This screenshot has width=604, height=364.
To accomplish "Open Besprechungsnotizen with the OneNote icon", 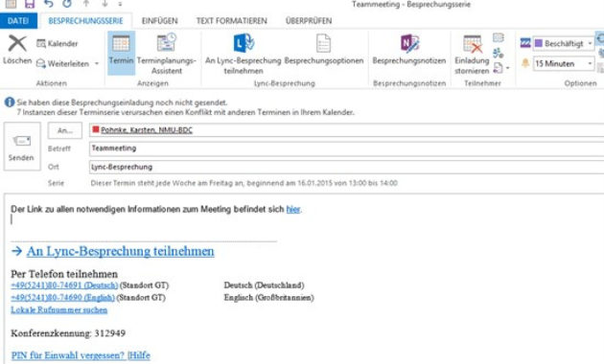I will click(x=409, y=49).
